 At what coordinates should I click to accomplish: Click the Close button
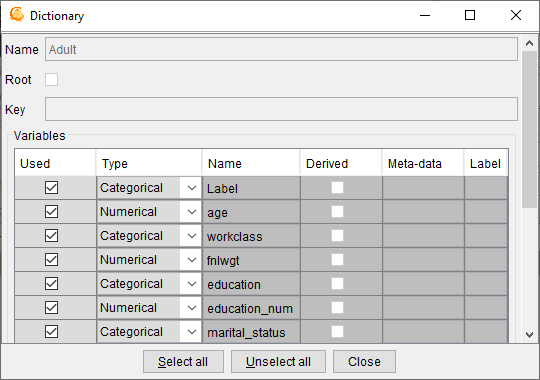click(x=364, y=362)
